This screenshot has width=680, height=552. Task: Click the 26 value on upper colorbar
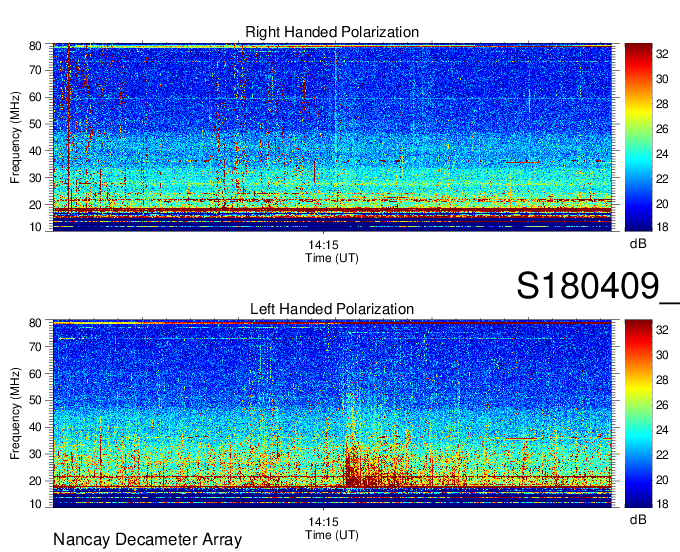click(x=662, y=129)
